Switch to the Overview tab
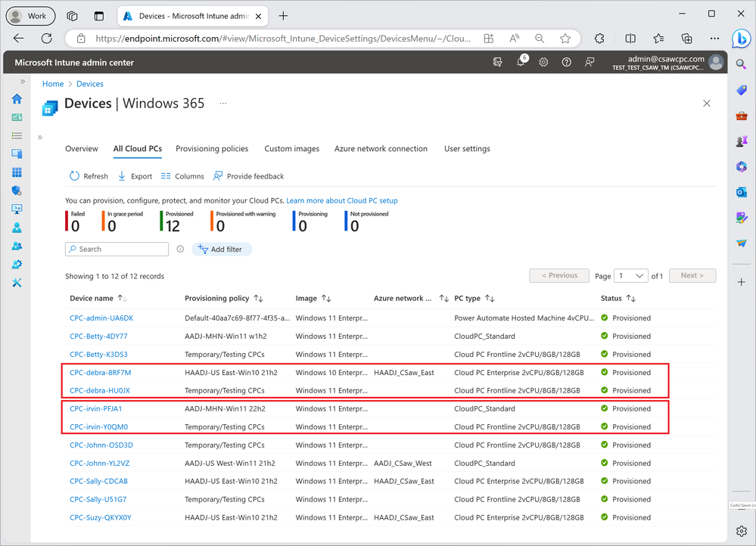This screenshot has height=546, width=756. click(82, 148)
